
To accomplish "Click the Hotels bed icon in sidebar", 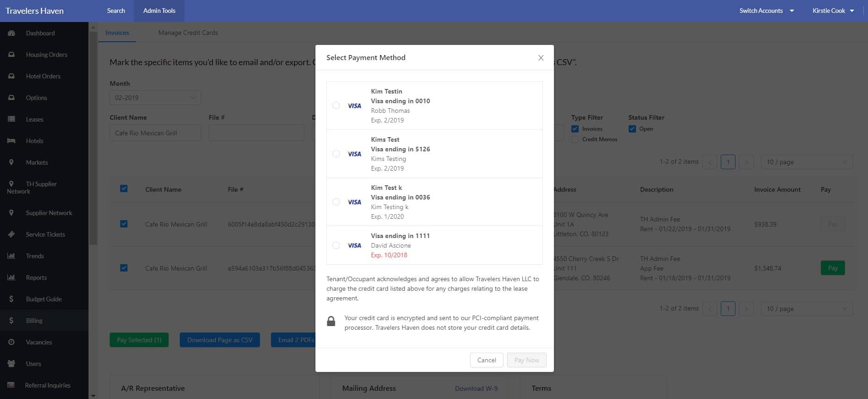I will coord(11,141).
